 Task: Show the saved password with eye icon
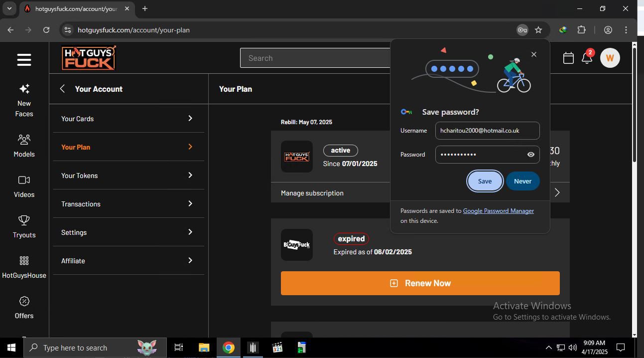pos(531,155)
